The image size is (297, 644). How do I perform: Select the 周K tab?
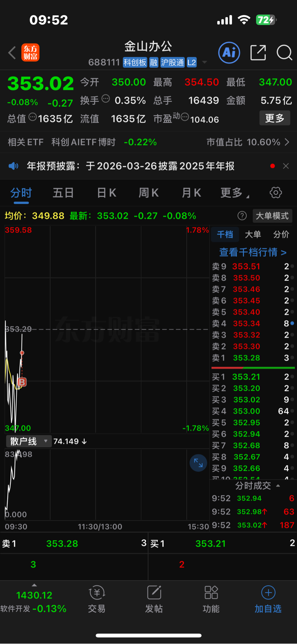click(x=148, y=192)
